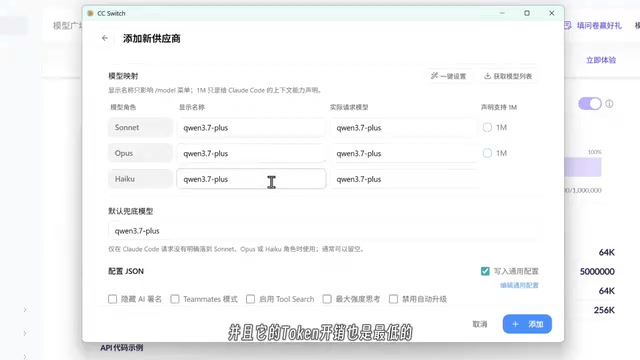
Task: Click the 5000000 value in background window
Action: [597, 271]
